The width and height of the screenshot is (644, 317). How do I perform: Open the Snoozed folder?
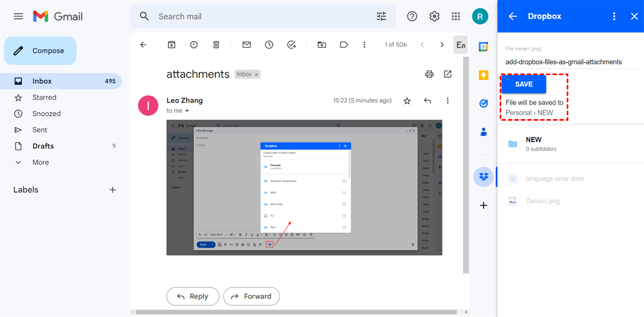coord(61,114)
